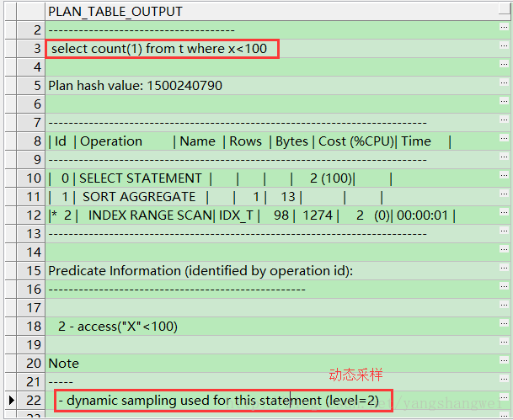Screen dimensions: 513x420
Task: Open ellipsis button on dynamic sampling row
Action: click(504, 401)
